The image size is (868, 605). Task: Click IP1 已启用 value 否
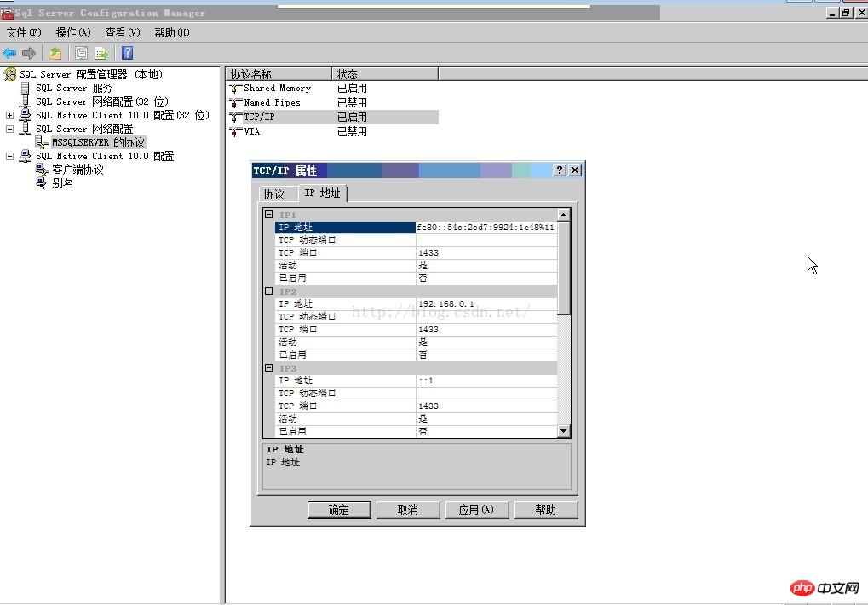click(486, 278)
